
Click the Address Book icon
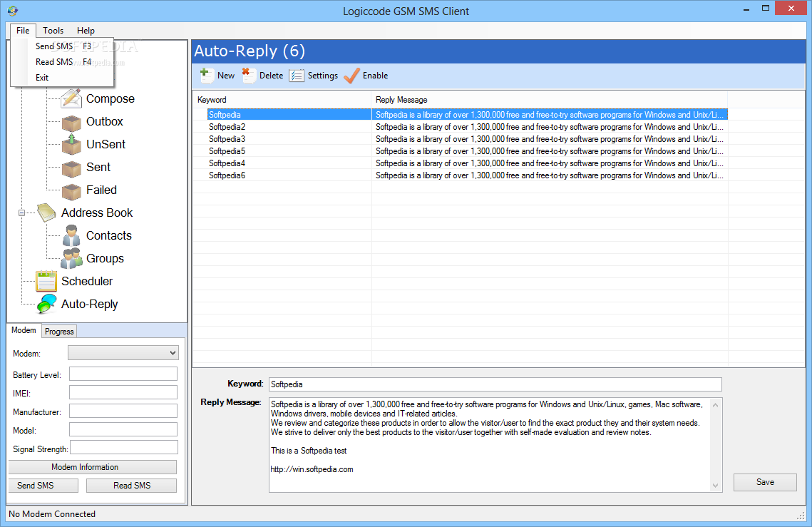point(46,213)
